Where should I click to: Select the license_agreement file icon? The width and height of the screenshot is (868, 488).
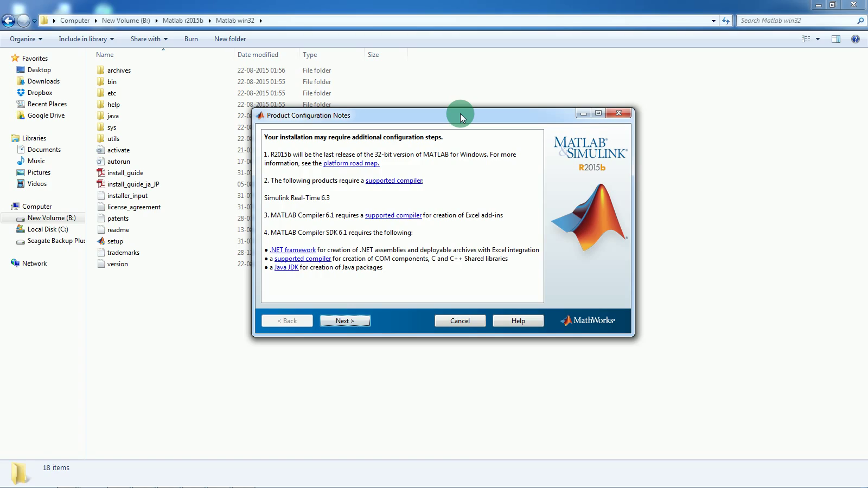click(x=100, y=207)
